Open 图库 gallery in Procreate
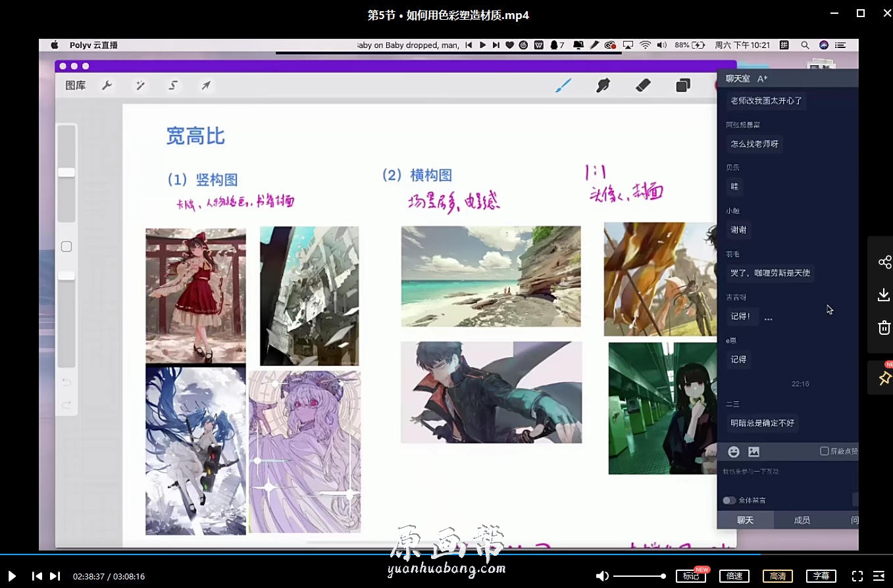This screenshot has width=893, height=588. pyautogui.click(x=76, y=86)
